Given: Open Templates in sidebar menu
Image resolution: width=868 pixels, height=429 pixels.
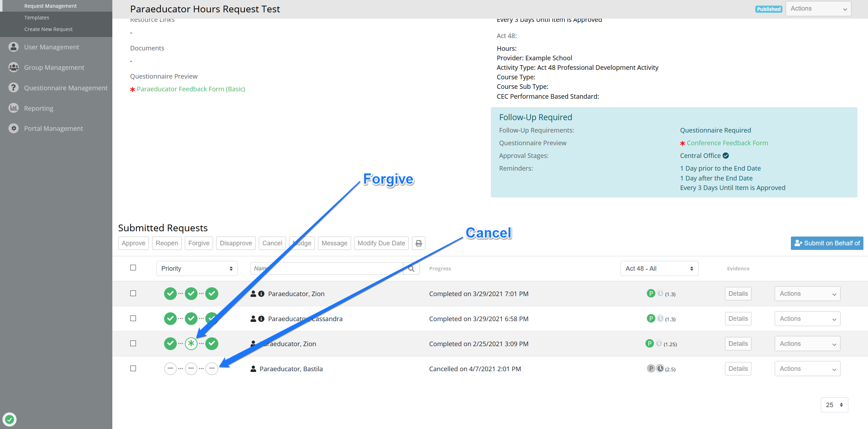Looking at the screenshot, I should [37, 18].
